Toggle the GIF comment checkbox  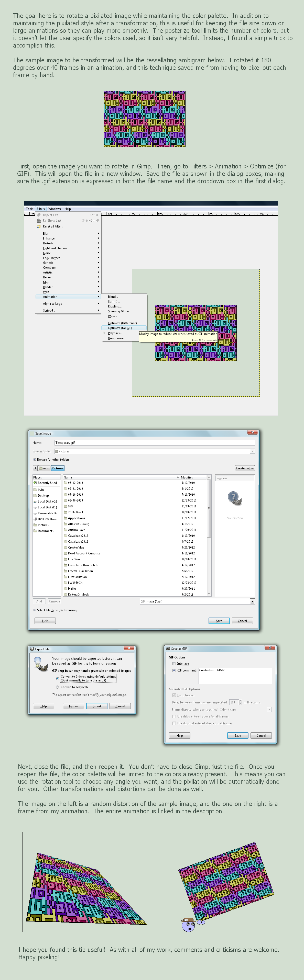(174, 670)
